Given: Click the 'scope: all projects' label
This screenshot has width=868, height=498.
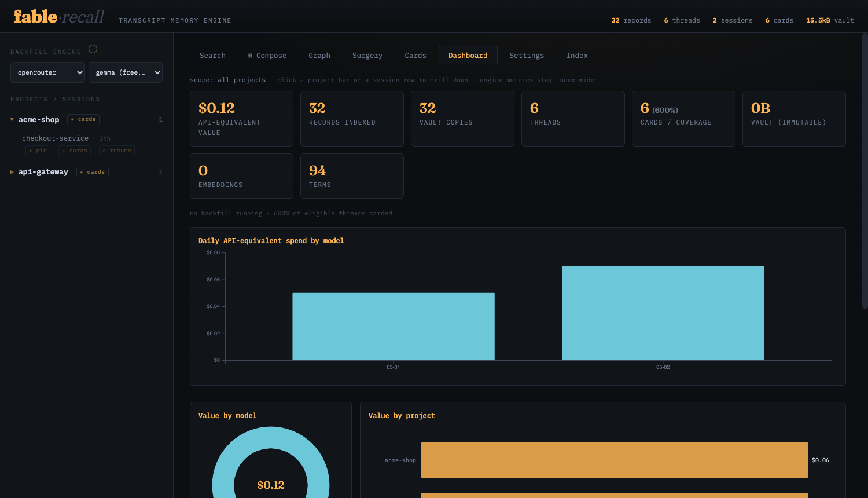Looking at the screenshot, I should coord(227,80).
